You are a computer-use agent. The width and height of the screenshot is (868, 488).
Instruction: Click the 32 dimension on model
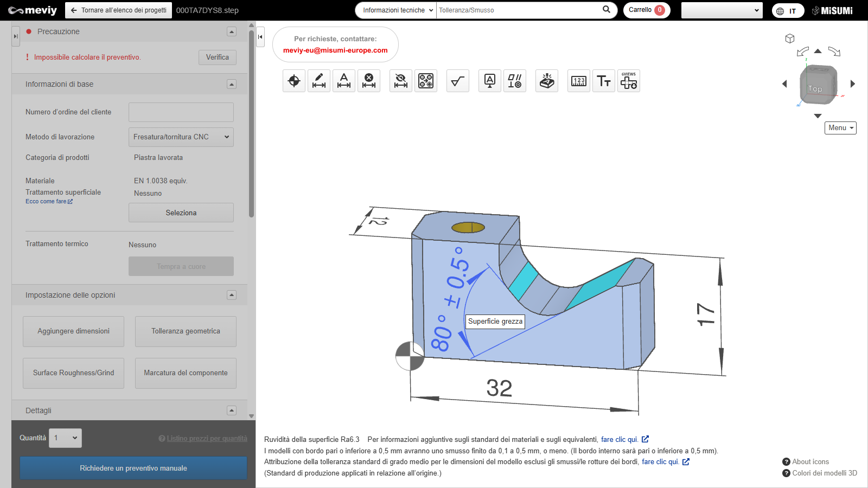pos(499,388)
